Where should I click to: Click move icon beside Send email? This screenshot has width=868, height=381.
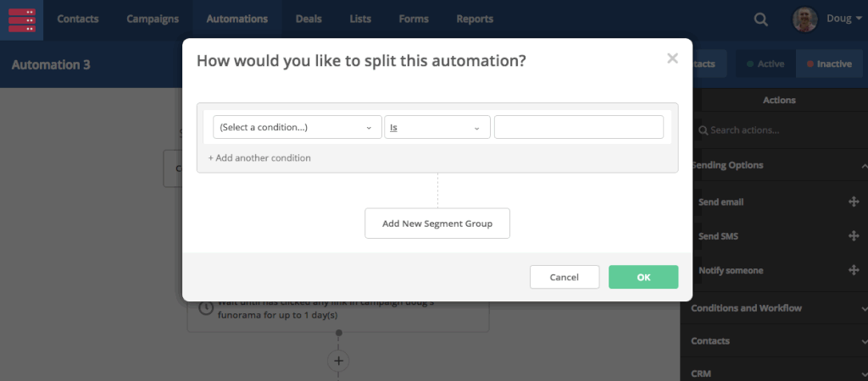point(853,202)
